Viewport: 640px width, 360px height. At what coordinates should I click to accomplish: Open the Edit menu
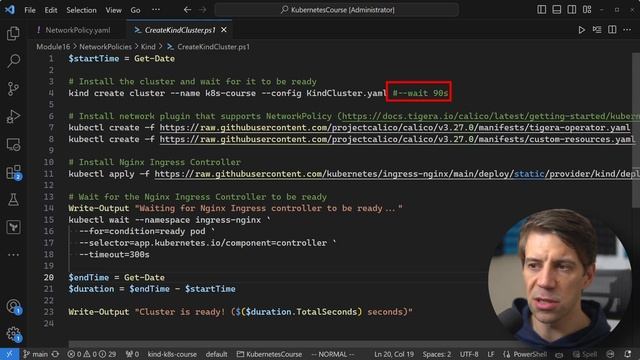tap(51, 10)
